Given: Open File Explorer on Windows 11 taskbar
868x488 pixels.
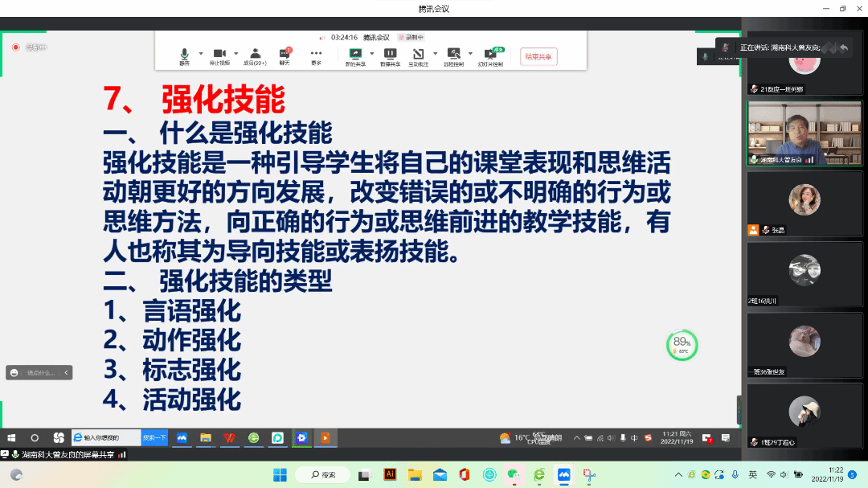Looking at the screenshot, I should point(415,474).
